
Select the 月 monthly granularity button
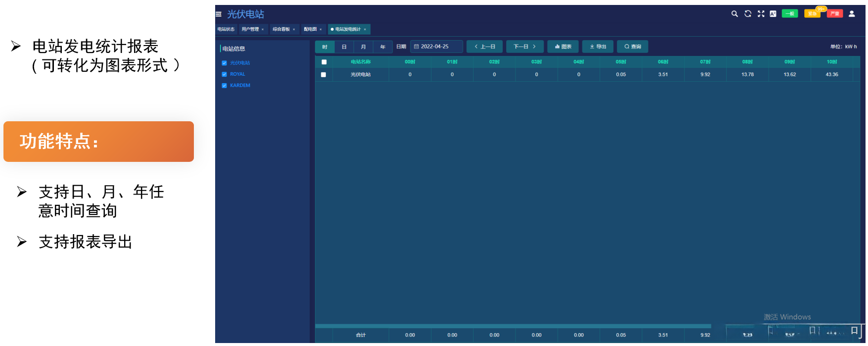(x=364, y=47)
